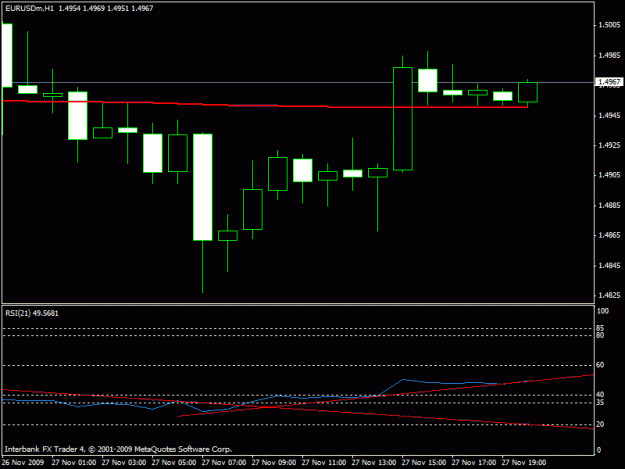Click the 1.5005 price axis label
Image resolution: width=625 pixels, height=469 pixels.
pos(609,25)
